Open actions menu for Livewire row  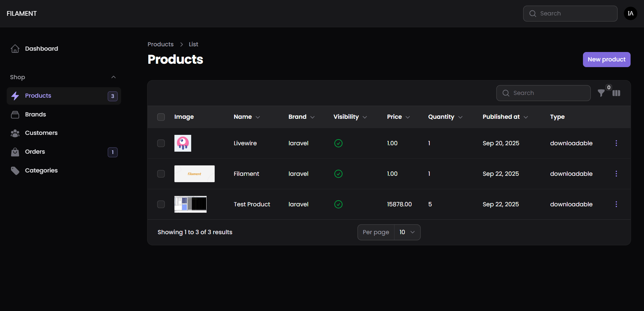616,143
